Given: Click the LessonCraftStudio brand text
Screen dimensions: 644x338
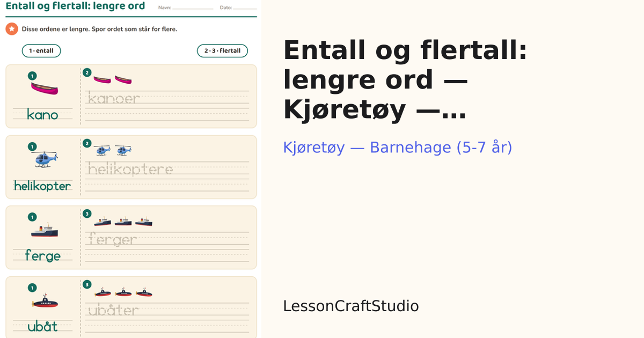Looking at the screenshot, I should point(351,306).
